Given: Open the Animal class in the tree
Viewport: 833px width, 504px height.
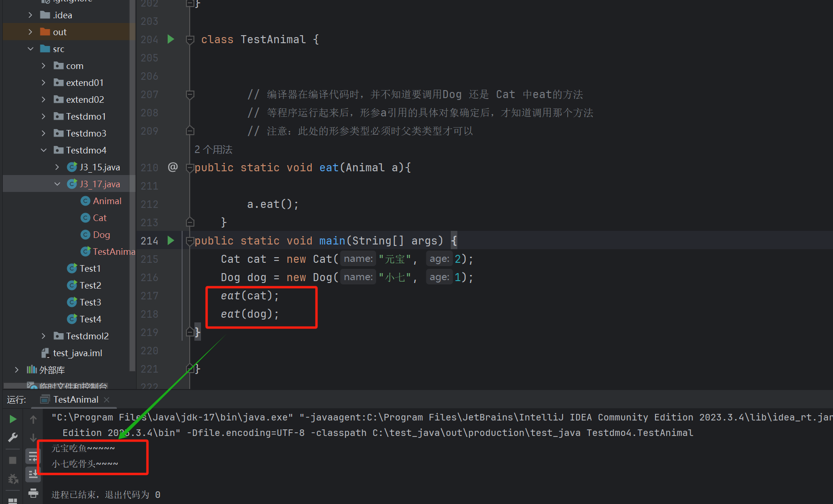Looking at the screenshot, I should [x=107, y=201].
